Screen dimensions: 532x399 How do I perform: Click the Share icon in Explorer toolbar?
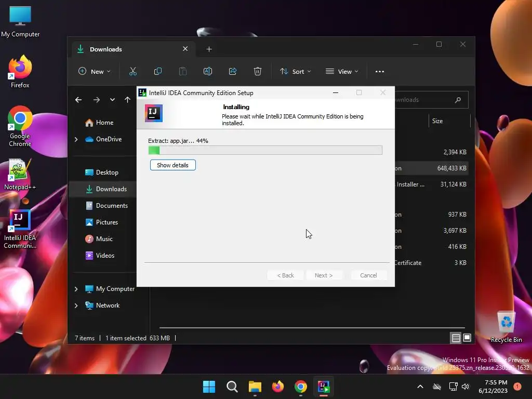(233, 71)
